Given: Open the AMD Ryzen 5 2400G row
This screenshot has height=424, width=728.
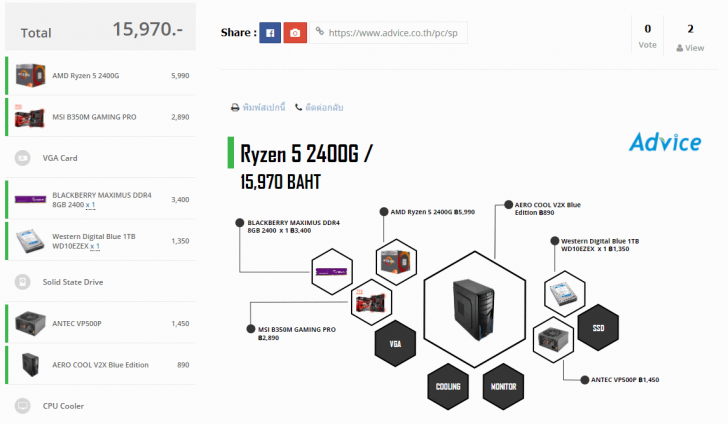Looking at the screenshot, I should pos(100,76).
